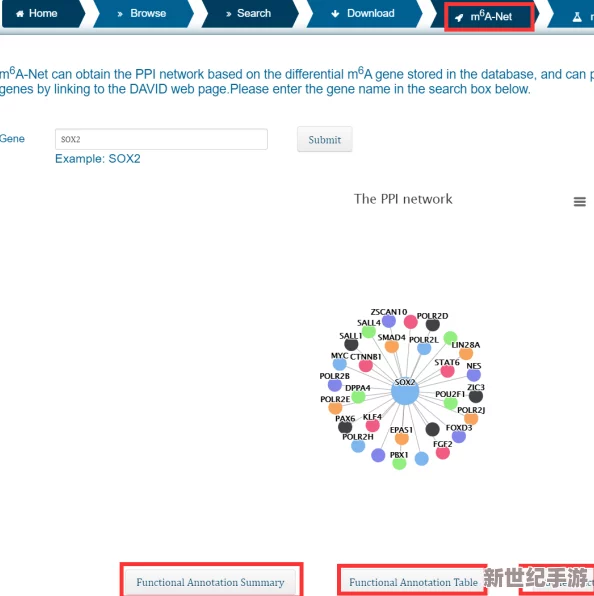The width and height of the screenshot is (594, 596).
Task: Open the Download tab
Action: pyautogui.click(x=364, y=14)
